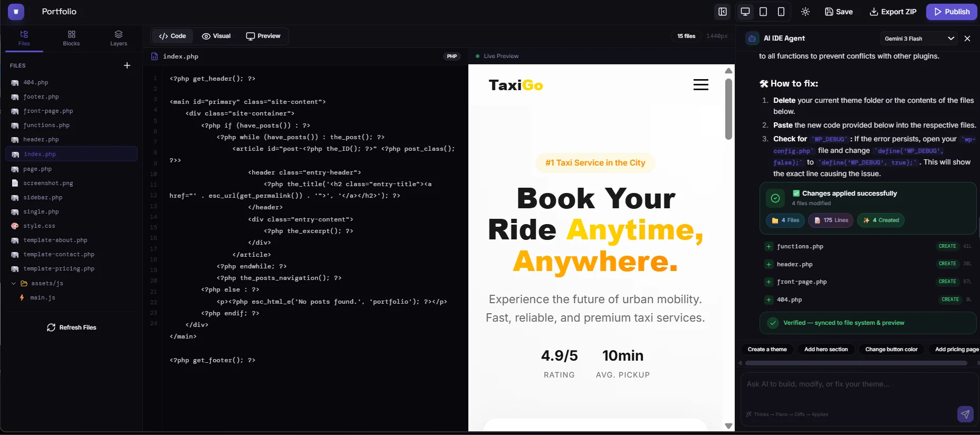Click the 'Create a theme' suggestion chip
980x435 pixels.
pos(767,349)
